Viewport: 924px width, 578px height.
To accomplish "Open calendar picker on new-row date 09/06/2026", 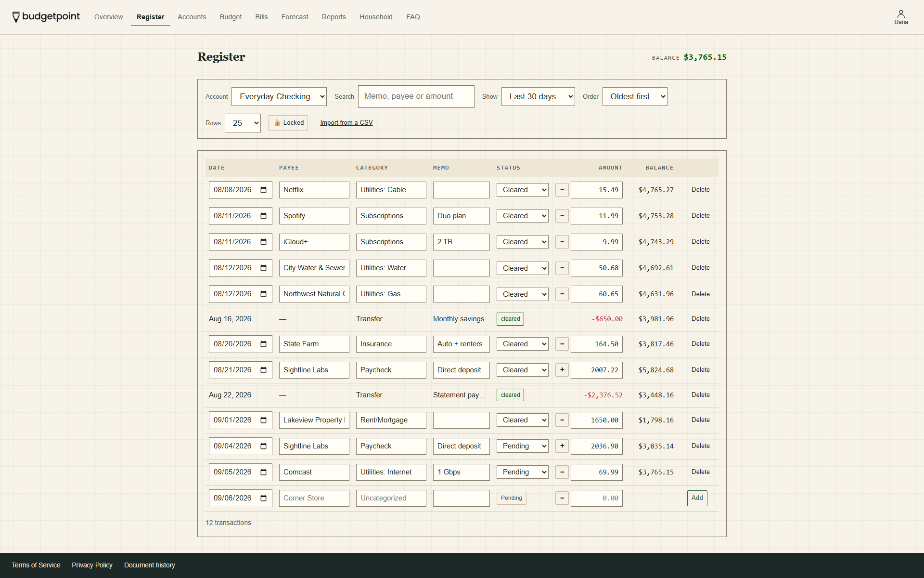I will tap(263, 498).
